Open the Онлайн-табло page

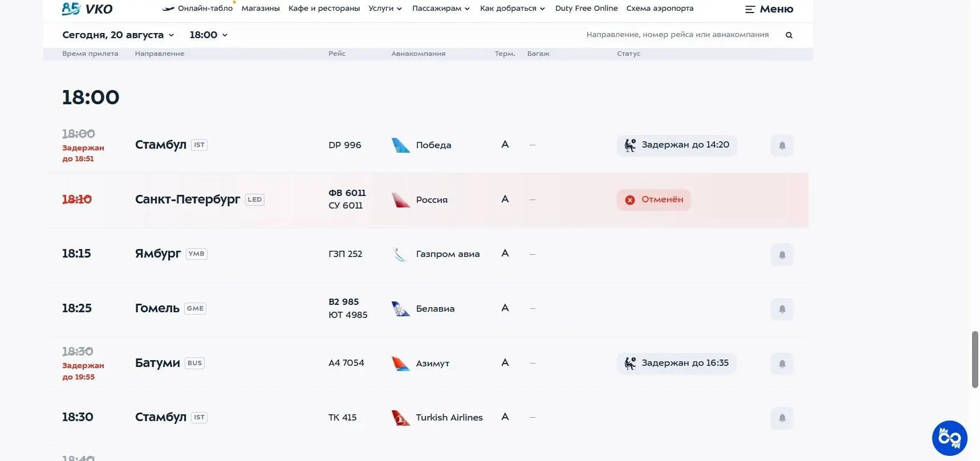pyautogui.click(x=197, y=9)
